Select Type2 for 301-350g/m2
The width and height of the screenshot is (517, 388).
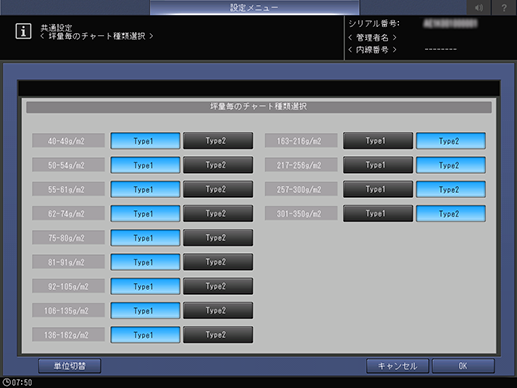pyautogui.click(x=451, y=214)
